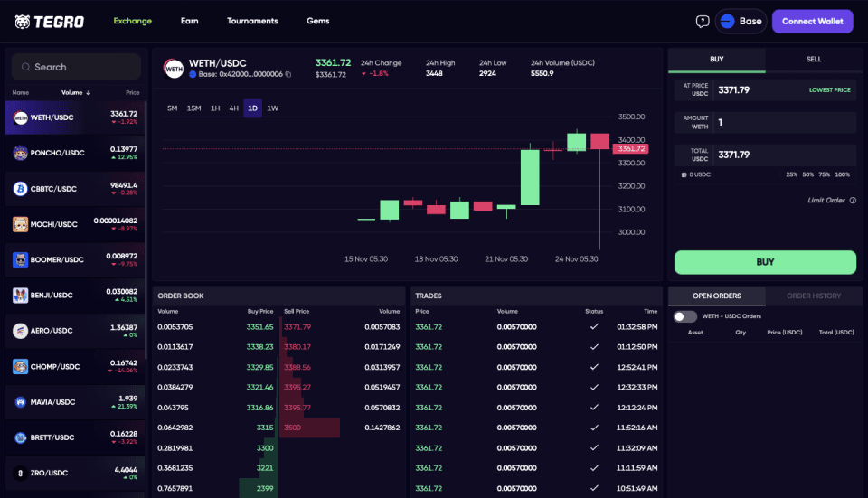This screenshot has height=498, width=868.
Task: Click the pair list scrollbar
Action: pos(146,230)
